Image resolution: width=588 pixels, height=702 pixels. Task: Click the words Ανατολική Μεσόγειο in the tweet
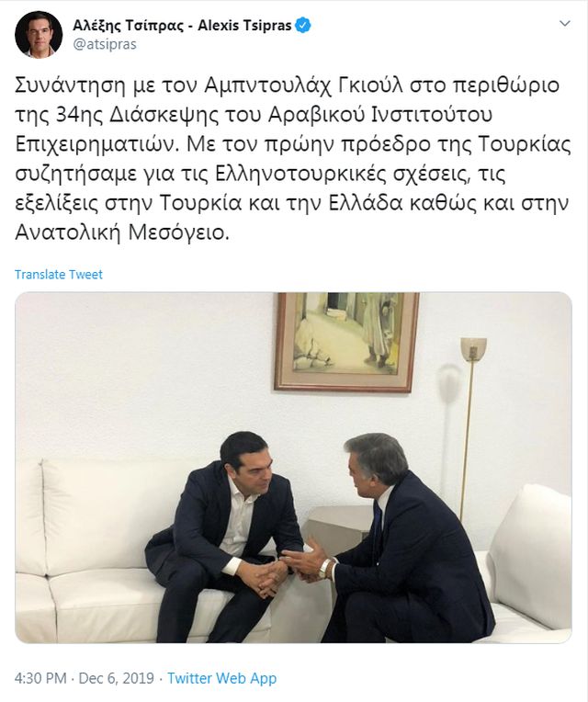coord(121,232)
